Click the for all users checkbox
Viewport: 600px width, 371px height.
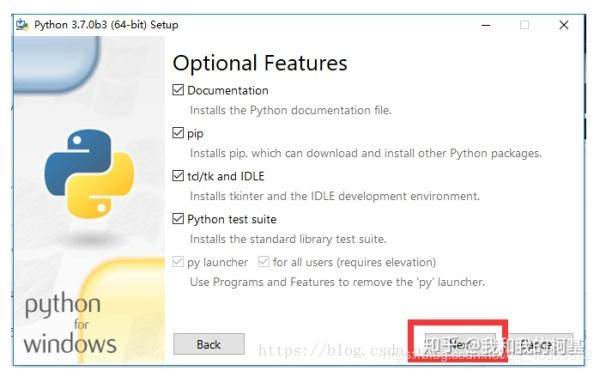pos(264,262)
